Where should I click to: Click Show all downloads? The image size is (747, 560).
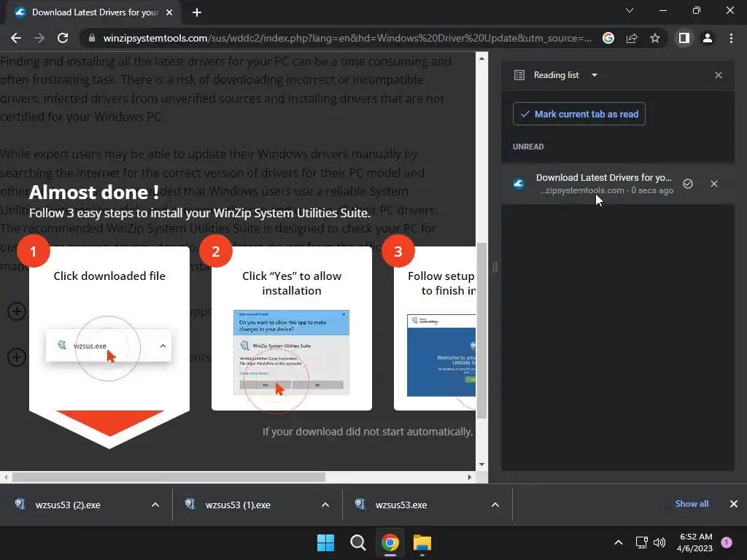tap(692, 504)
